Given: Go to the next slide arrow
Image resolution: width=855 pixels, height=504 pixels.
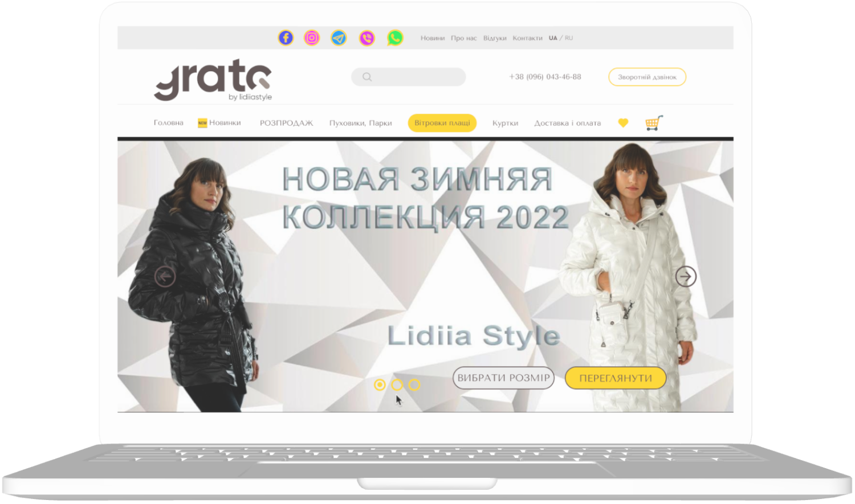Looking at the screenshot, I should tap(686, 277).
